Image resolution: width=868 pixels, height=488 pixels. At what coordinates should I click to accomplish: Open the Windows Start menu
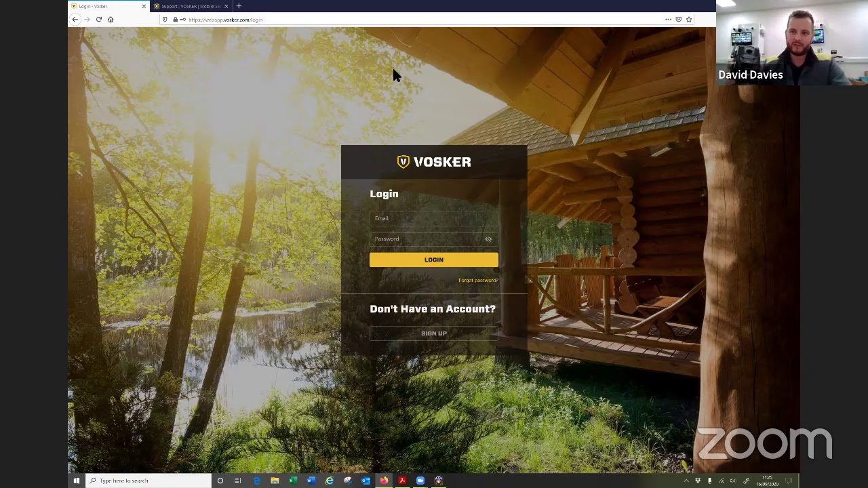click(77, 481)
